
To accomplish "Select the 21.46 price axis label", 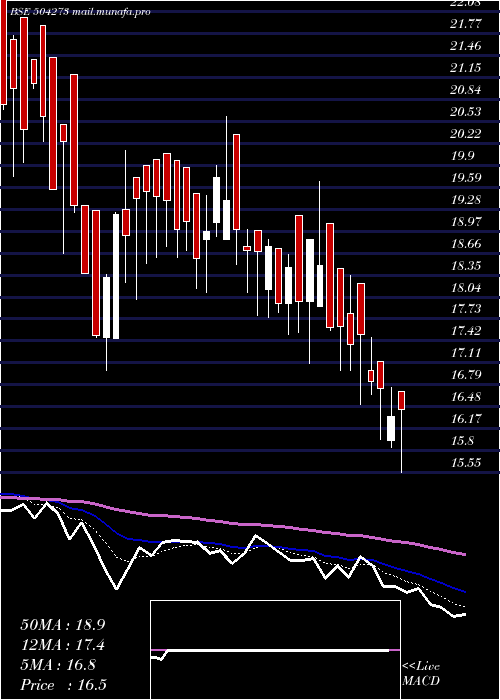I will pos(466,46).
